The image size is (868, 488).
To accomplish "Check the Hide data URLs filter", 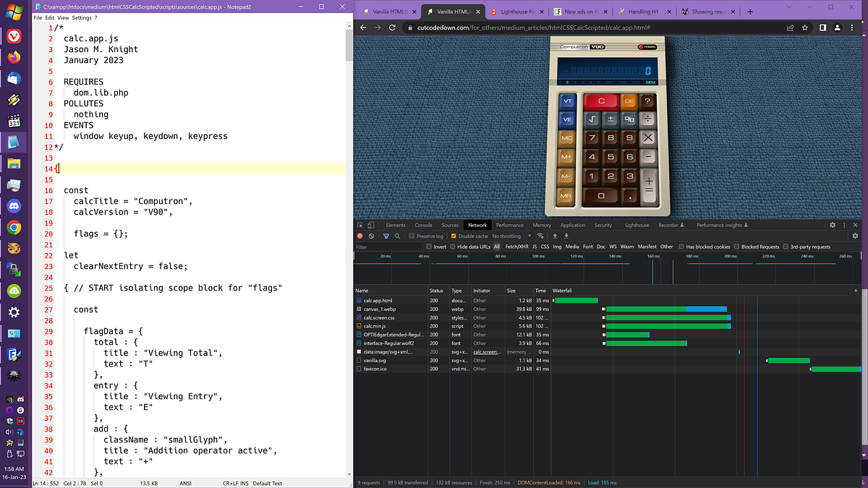I will (x=452, y=246).
